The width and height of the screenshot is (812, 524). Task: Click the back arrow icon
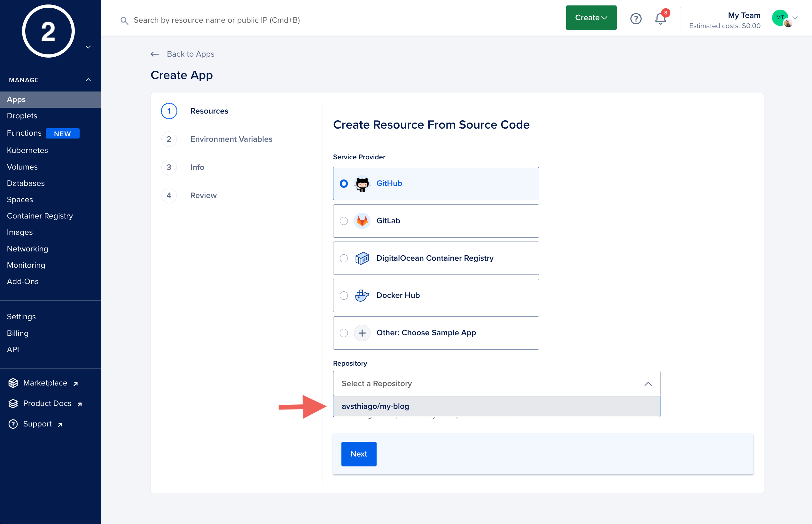pyautogui.click(x=155, y=54)
